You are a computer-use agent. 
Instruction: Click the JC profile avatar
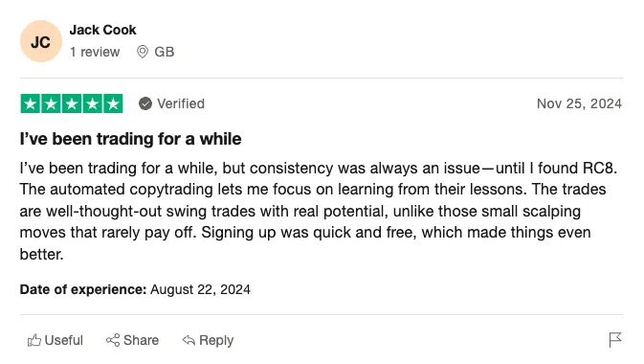40,41
